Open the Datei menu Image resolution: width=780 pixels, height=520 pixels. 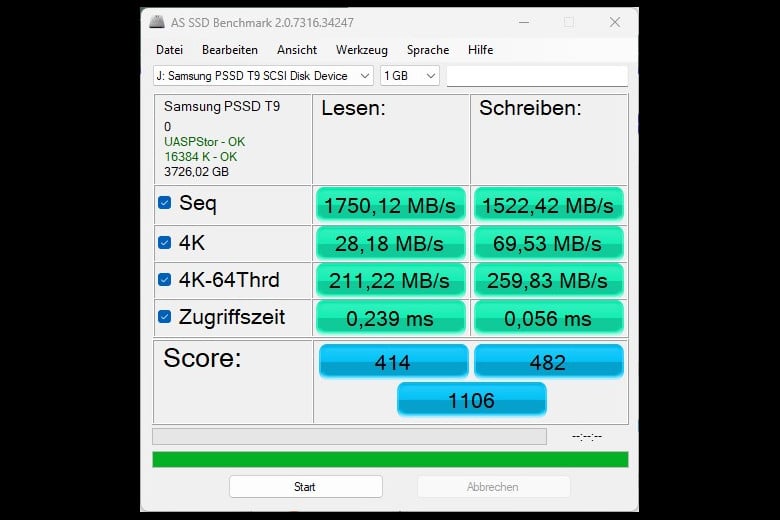tap(170, 50)
